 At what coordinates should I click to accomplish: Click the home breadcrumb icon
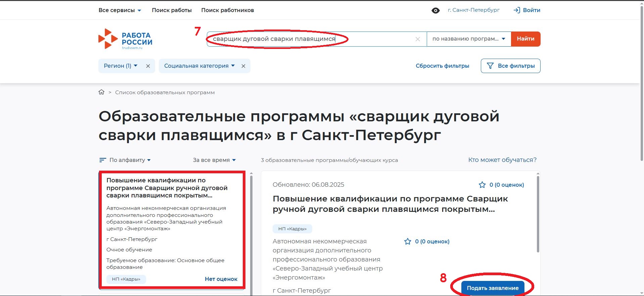(101, 92)
